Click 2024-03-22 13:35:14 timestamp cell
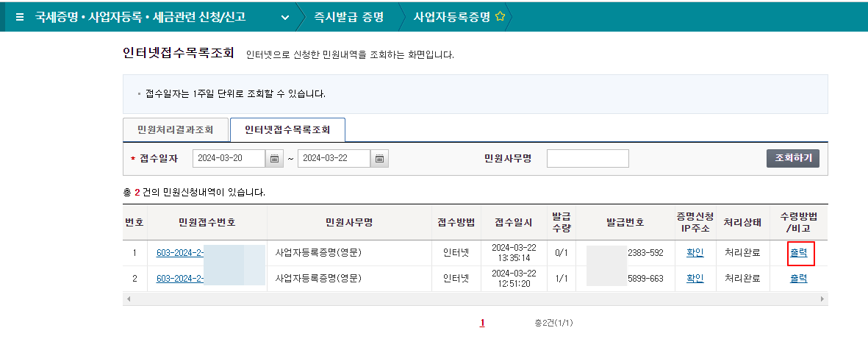This screenshot has height=339, width=868. tap(514, 253)
